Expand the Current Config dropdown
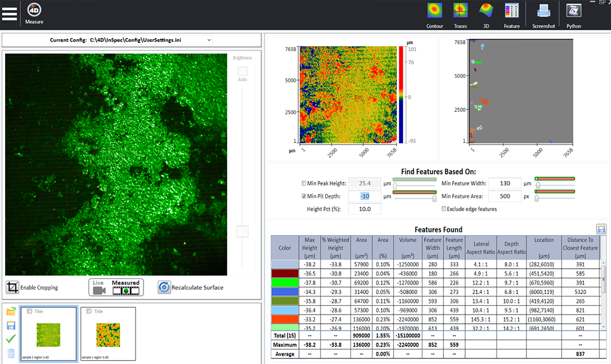The image size is (611, 364). (x=209, y=40)
